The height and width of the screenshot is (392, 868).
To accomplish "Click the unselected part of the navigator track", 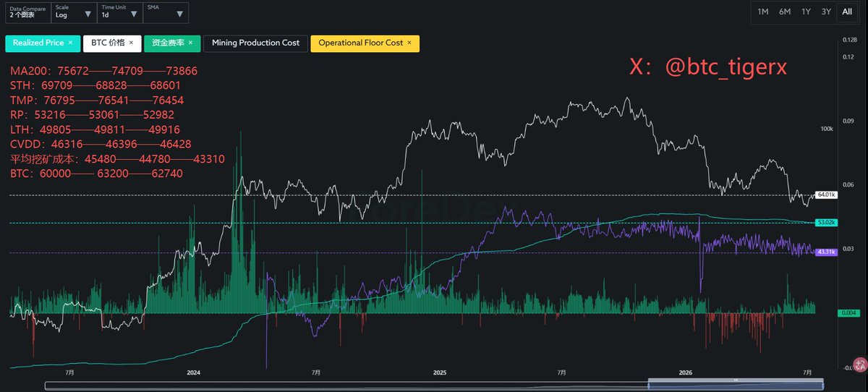I will click(347, 385).
